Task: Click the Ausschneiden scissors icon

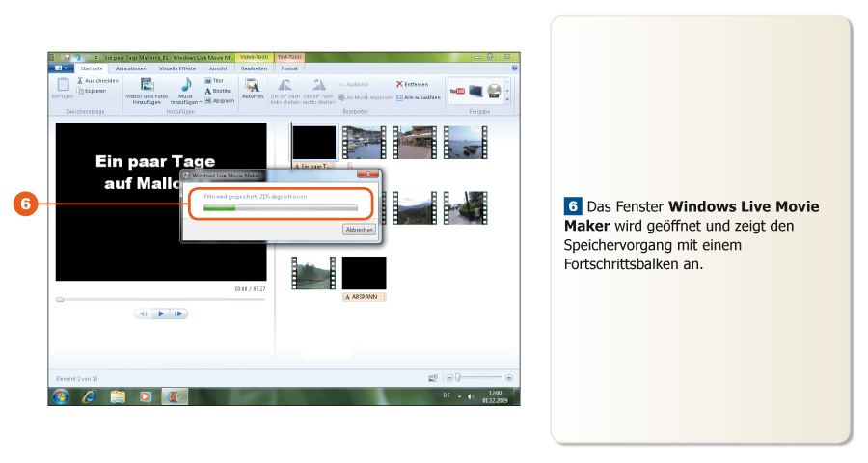Action: 80,81
